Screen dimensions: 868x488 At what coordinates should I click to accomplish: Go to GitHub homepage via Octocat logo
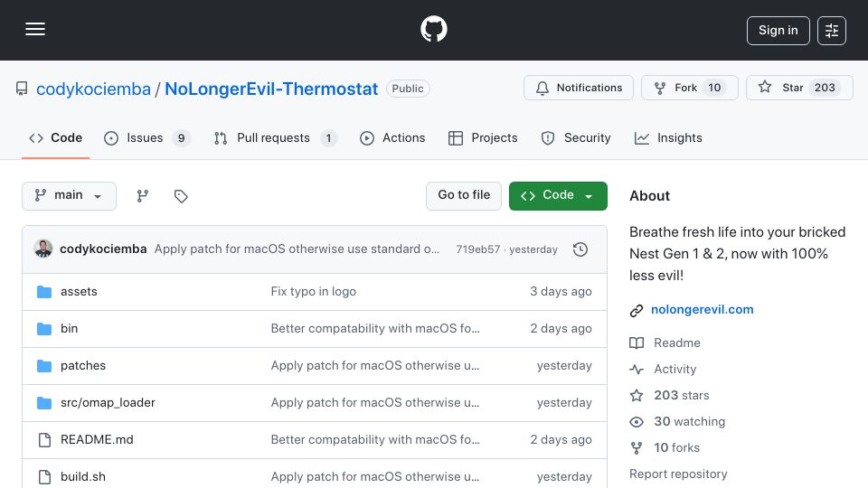433,29
